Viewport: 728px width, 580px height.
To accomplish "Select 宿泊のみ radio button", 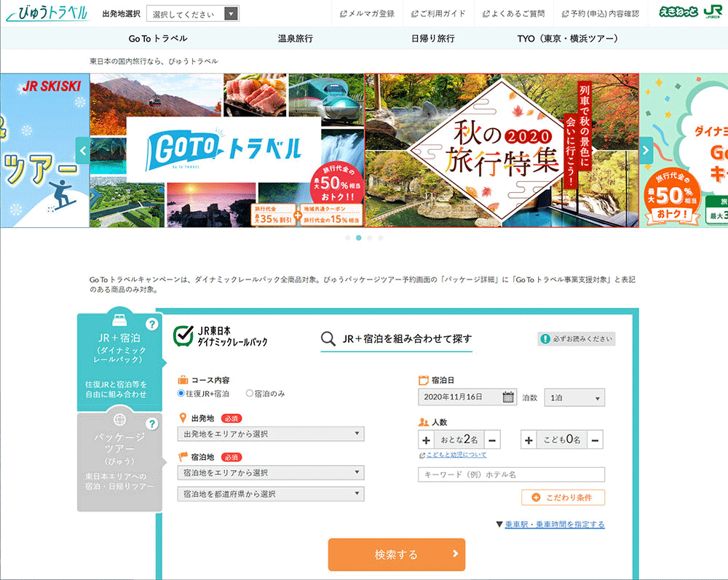I will [249, 394].
